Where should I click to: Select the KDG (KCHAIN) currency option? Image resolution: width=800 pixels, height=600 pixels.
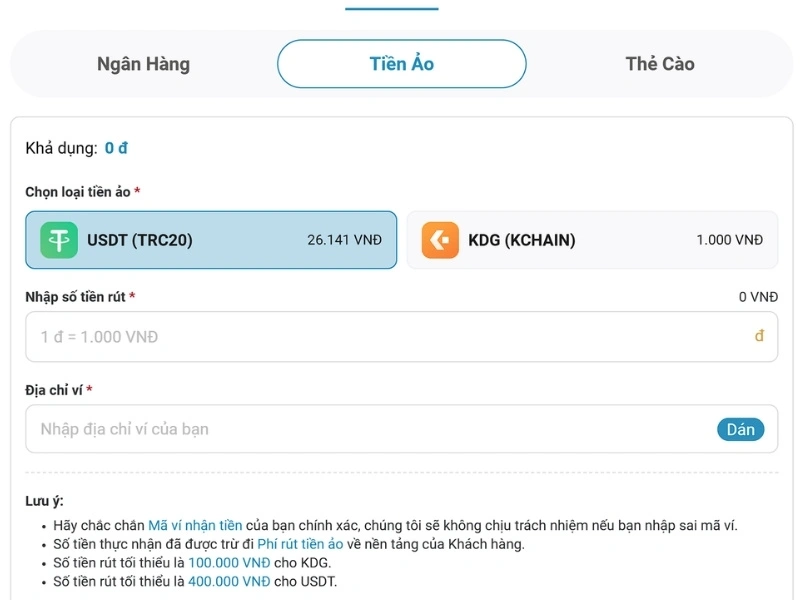(x=590, y=240)
